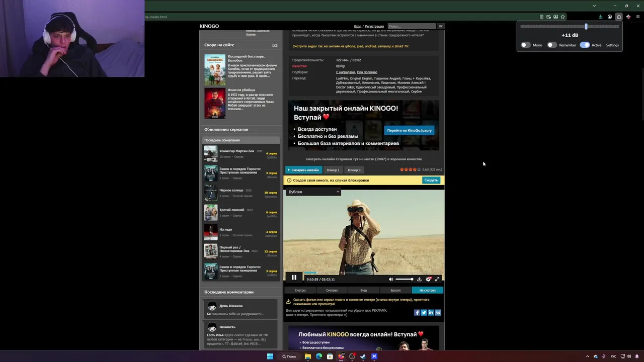Select the Не смотрел status
This screenshot has height=362, width=644.
427,290
